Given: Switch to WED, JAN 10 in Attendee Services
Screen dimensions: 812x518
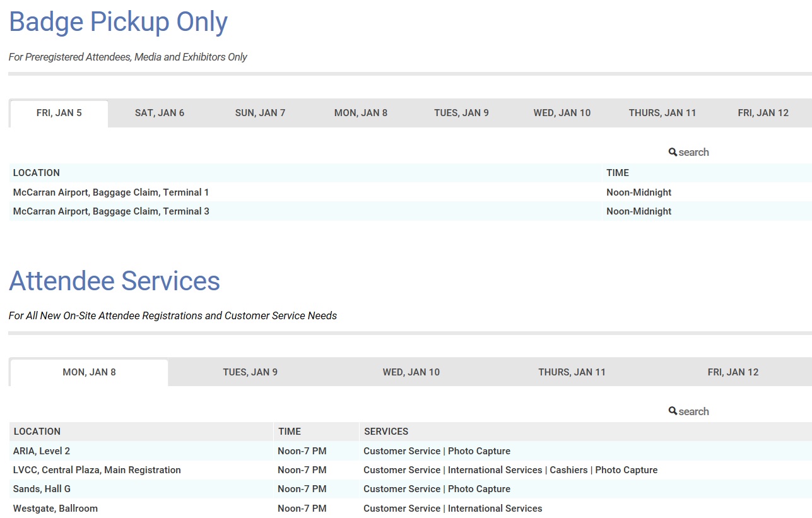Looking at the screenshot, I should click(411, 372).
